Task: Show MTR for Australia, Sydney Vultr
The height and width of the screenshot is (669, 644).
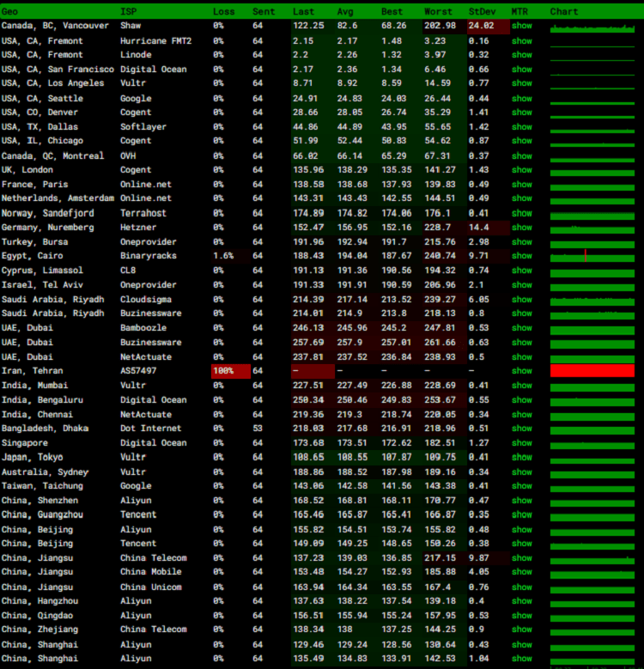Action: pyautogui.click(x=521, y=472)
